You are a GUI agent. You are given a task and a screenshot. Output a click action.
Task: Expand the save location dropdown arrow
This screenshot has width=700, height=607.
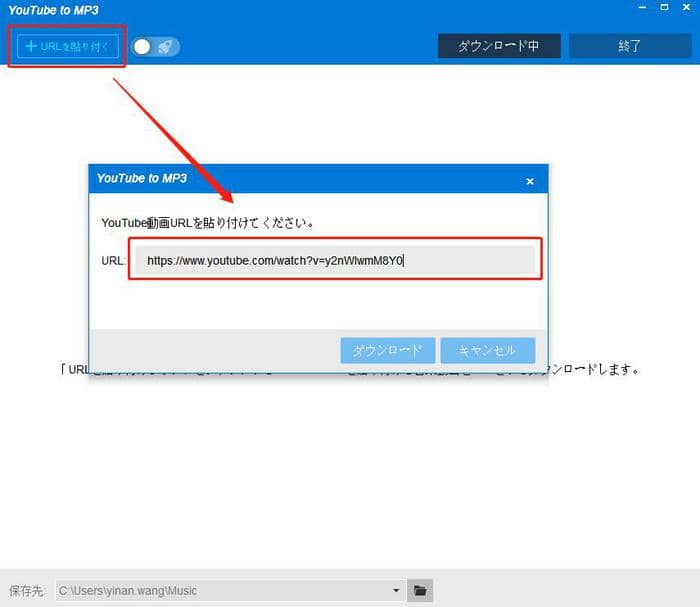point(396,591)
